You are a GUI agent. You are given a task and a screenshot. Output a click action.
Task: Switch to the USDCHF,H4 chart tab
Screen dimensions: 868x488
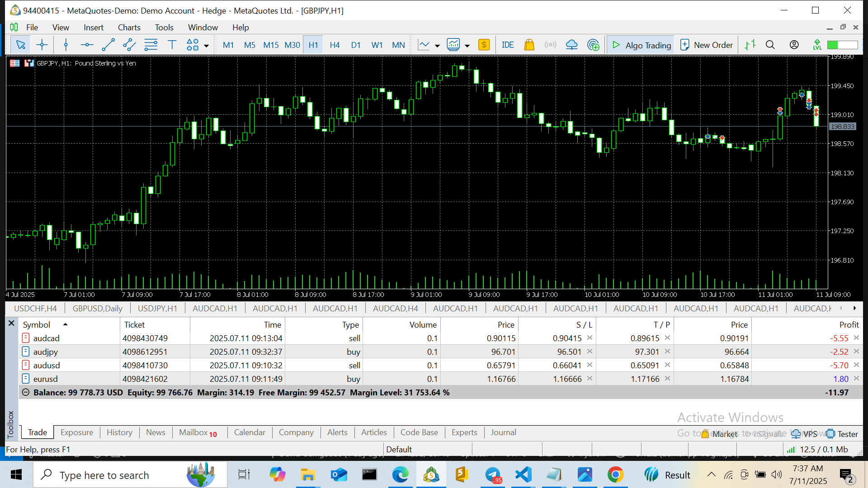click(x=35, y=309)
